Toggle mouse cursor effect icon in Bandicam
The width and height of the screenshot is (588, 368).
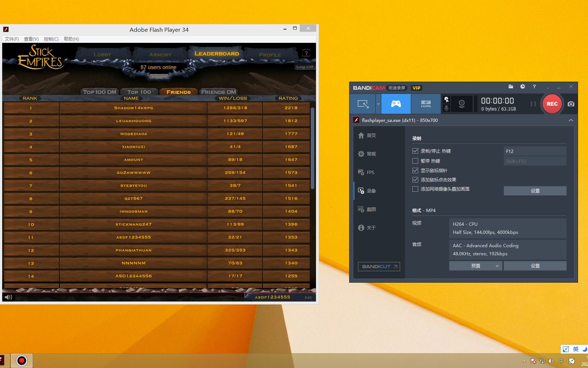click(446, 99)
